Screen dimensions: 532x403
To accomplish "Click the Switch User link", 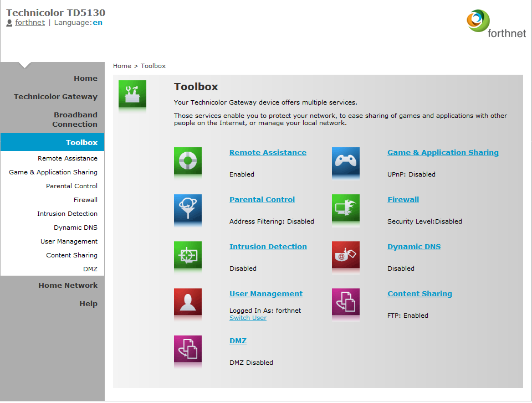I will pos(248,318).
